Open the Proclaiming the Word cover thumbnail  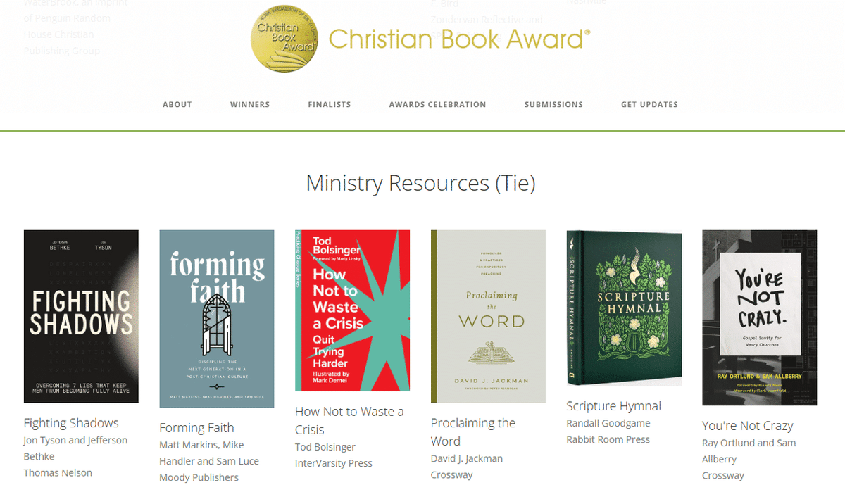click(x=488, y=316)
